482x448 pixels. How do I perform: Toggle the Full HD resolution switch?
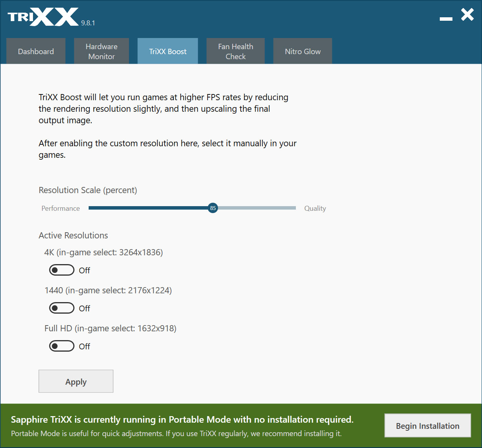click(x=62, y=346)
